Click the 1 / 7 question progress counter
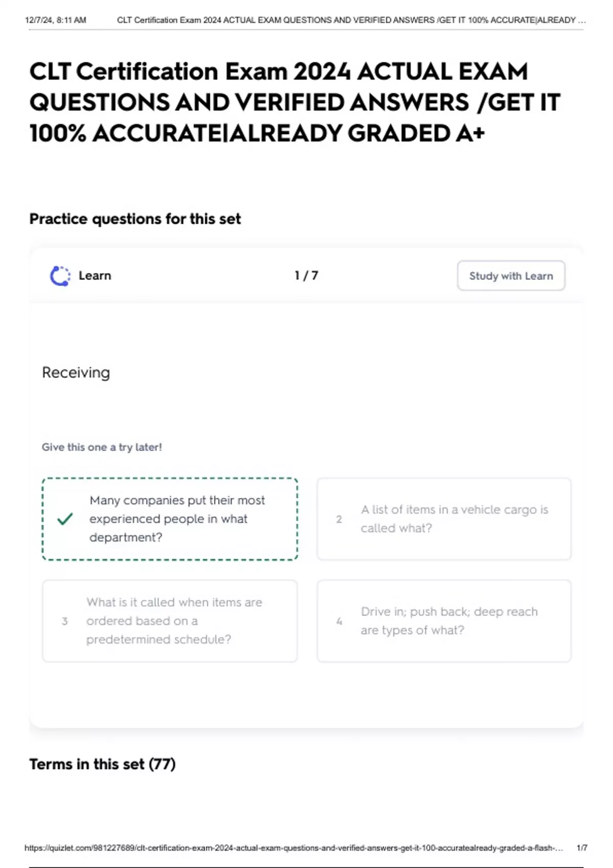 306,276
